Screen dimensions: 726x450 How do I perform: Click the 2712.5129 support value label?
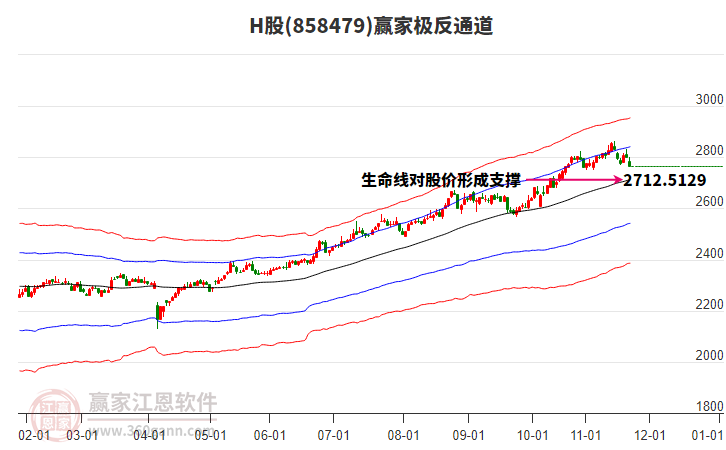click(x=664, y=180)
